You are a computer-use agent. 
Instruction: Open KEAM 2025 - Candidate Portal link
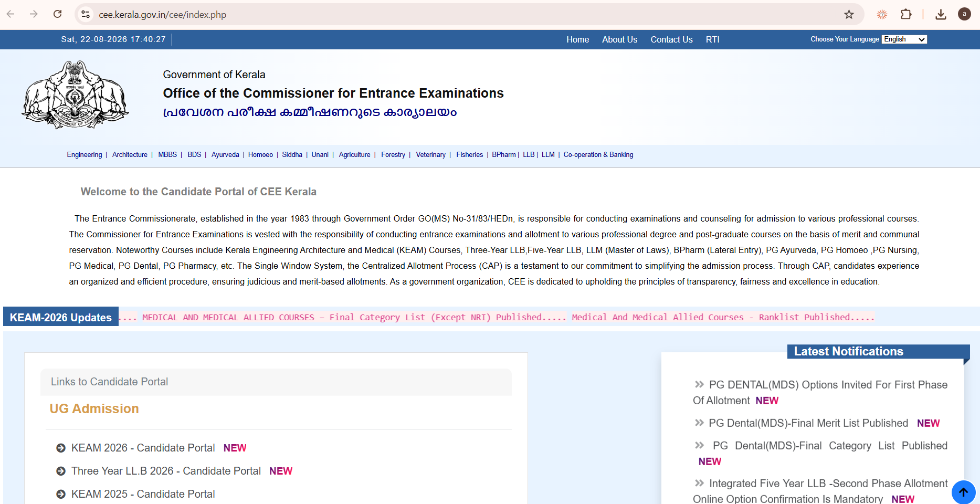pyautogui.click(x=143, y=494)
